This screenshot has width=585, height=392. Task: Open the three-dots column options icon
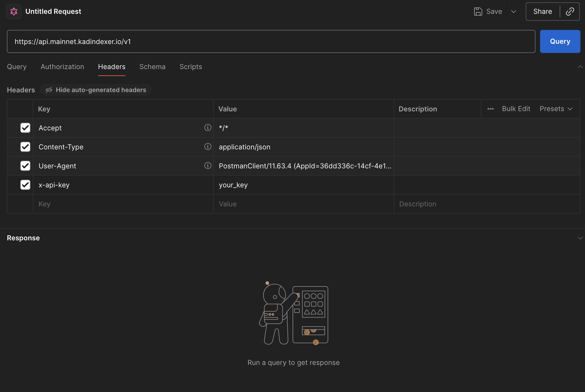point(491,109)
